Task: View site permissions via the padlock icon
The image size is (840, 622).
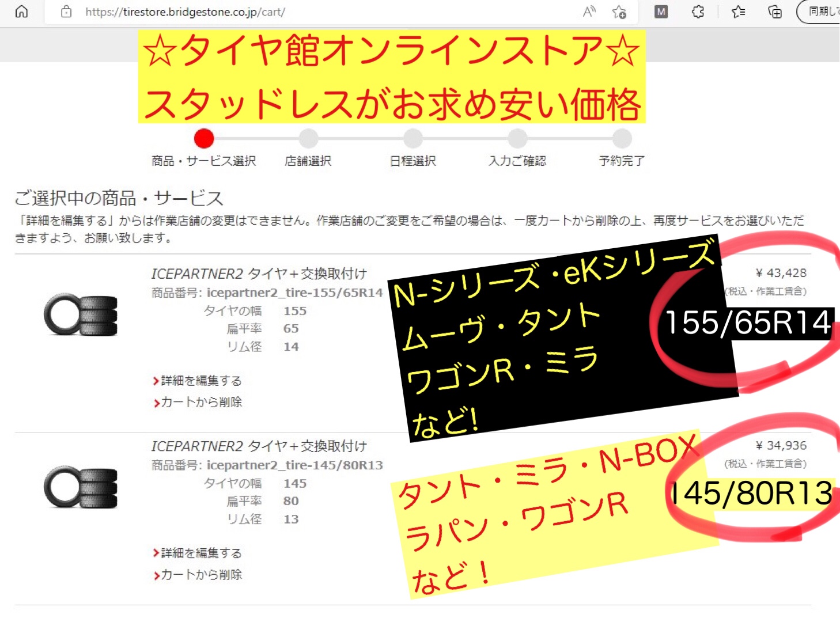Action: (x=66, y=12)
